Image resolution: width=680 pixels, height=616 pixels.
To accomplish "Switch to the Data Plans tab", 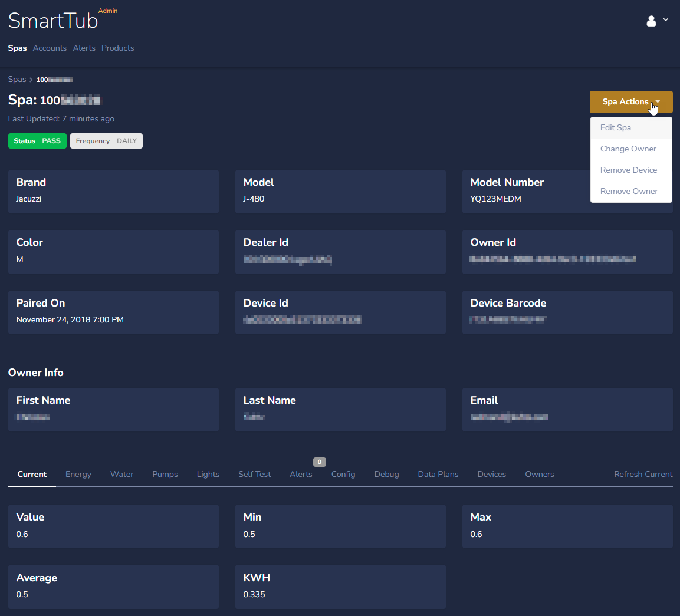I will click(x=438, y=475).
